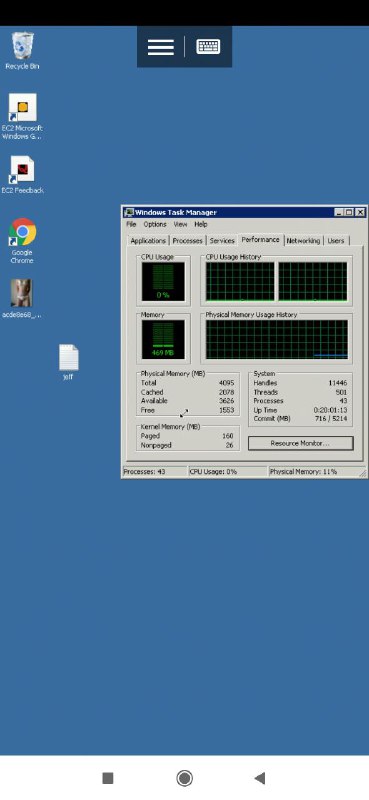The image size is (369, 800).
Task: Open the Help menu in Task Manager
Action: (201, 224)
